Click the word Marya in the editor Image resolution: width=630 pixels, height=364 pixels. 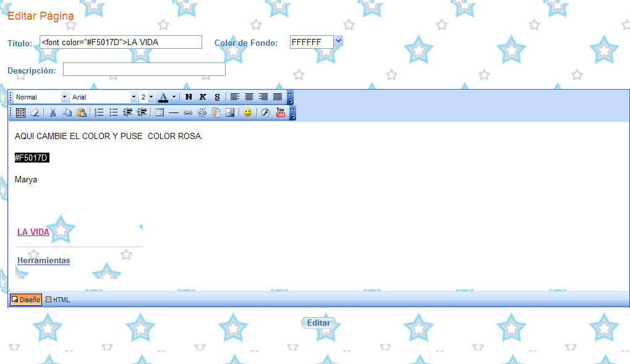[26, 180]
